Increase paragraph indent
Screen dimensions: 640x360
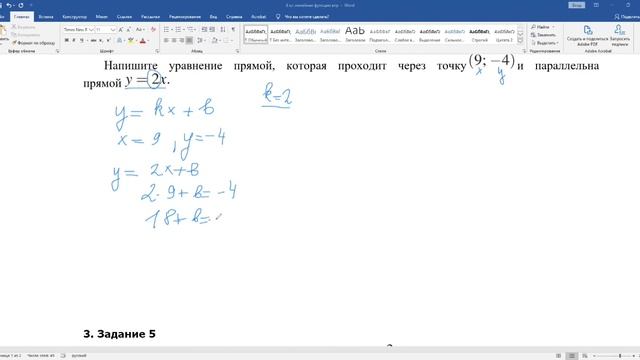(x=212, y=30)
